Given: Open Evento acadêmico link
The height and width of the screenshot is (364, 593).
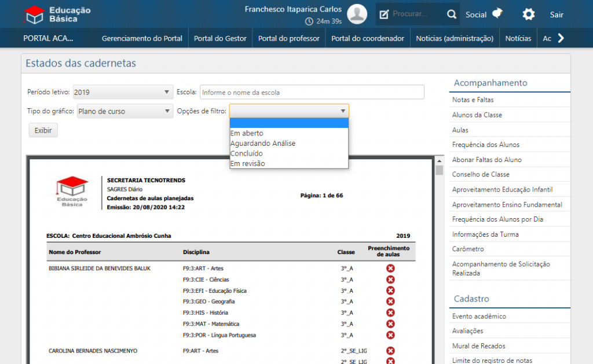Looking at the screenshot, I should pyautogui.click(x=479, y=317).
